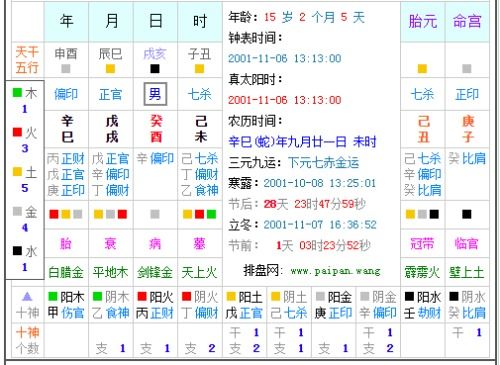Click the green swatch beside 阳木
The height and width of the screenshot is (365, 500).
point(53,296)
